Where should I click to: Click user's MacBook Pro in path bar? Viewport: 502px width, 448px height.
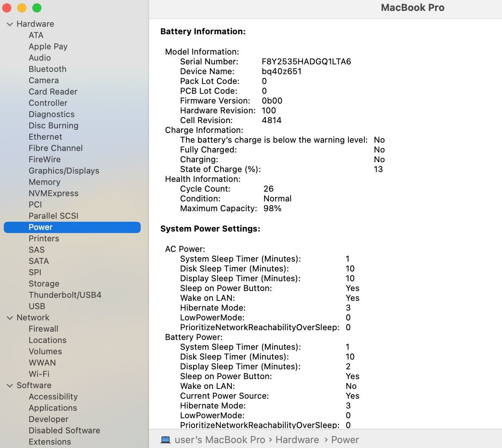pos(220,440)
